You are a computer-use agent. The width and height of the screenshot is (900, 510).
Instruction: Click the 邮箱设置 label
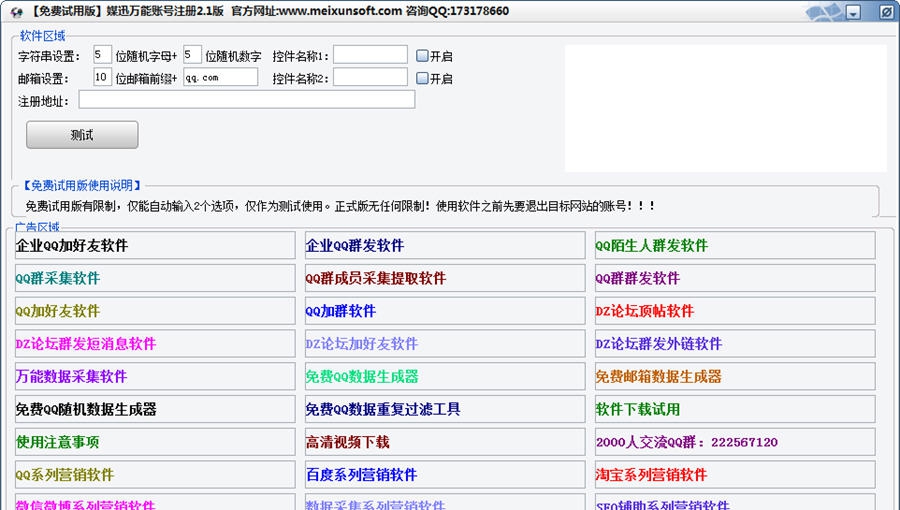44,79
